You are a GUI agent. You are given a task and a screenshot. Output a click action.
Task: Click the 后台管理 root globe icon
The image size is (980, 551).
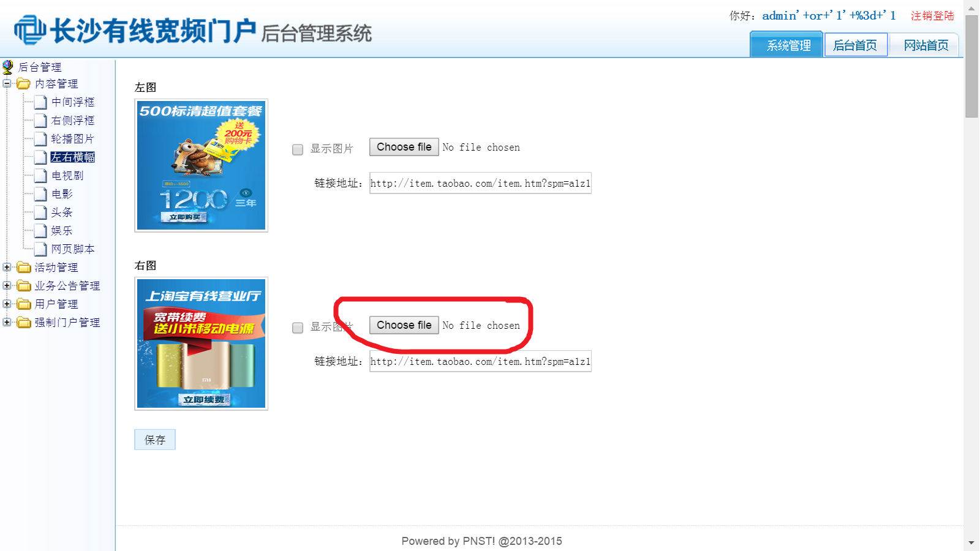(8, 67)
